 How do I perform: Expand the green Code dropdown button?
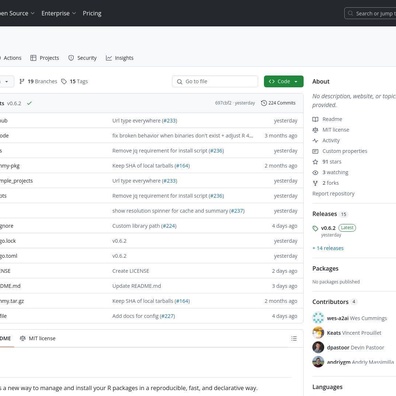[284, 81]
